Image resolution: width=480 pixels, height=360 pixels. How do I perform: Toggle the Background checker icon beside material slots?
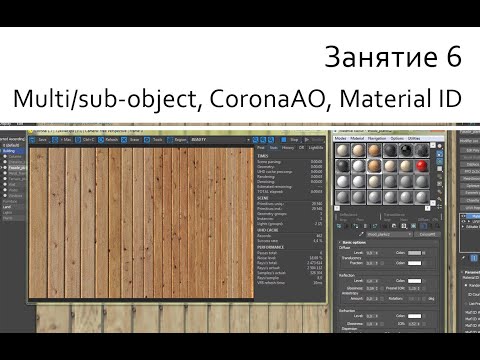click(440, 161)
